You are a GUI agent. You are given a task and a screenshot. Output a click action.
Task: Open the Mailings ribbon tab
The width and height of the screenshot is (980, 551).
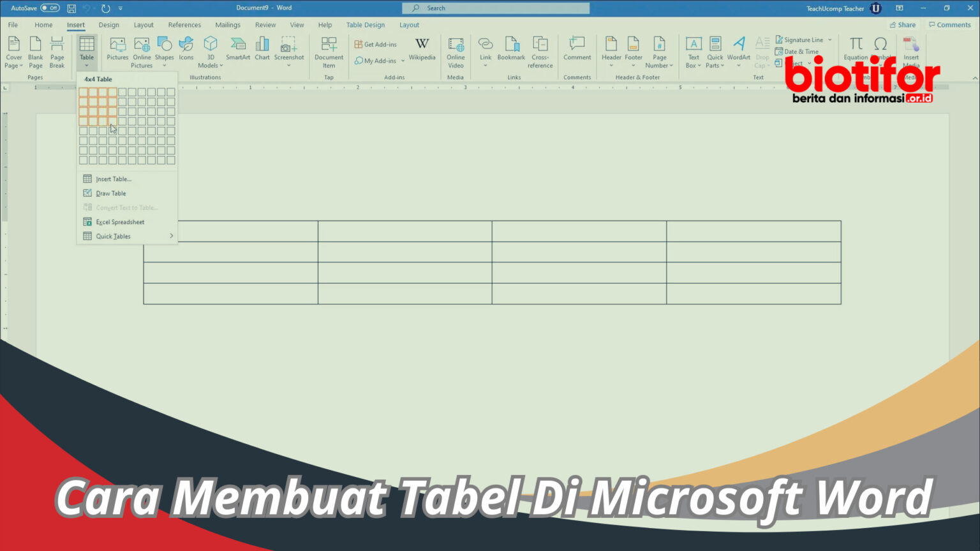pos(227,24)
